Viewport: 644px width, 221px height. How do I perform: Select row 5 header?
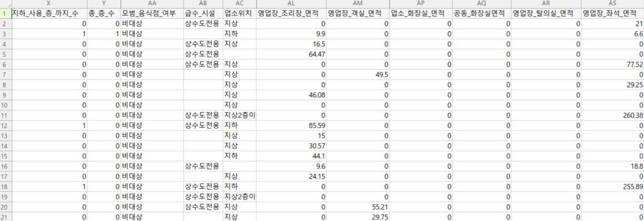pos(6,54)
